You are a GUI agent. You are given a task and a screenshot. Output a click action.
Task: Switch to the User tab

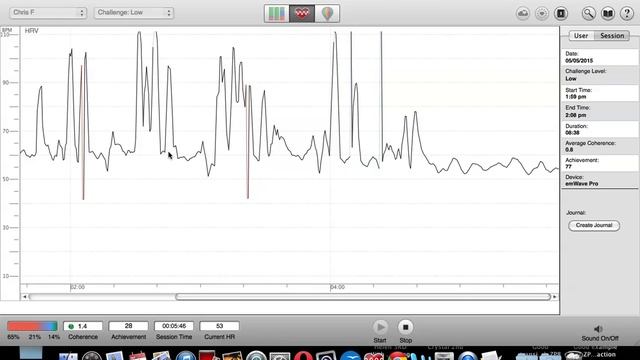(581, 36)
